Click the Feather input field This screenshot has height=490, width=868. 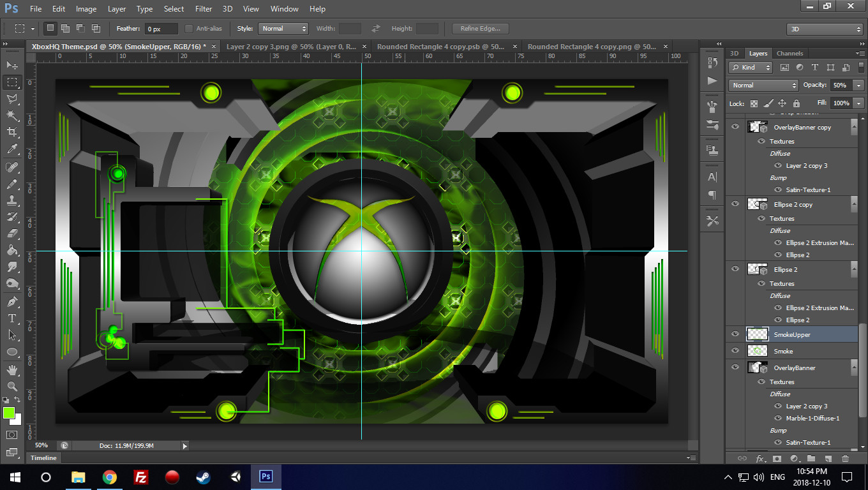click(x=161, y=29)
